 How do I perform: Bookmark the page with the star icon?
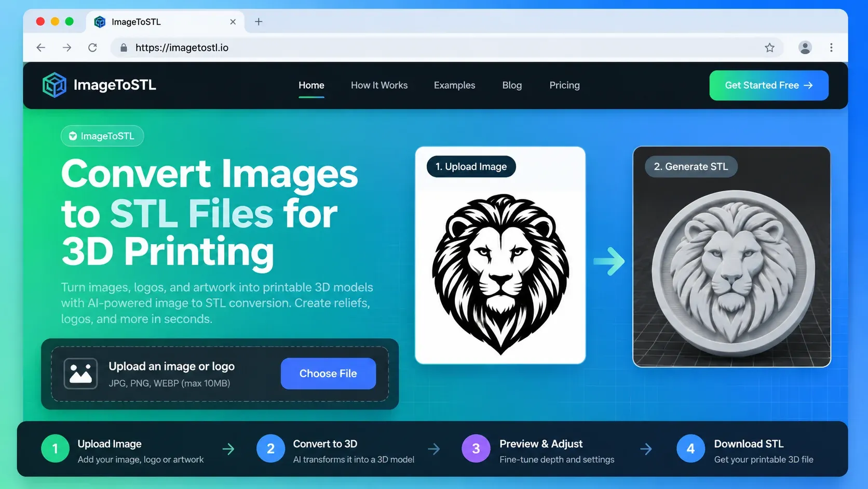[769, 47]
